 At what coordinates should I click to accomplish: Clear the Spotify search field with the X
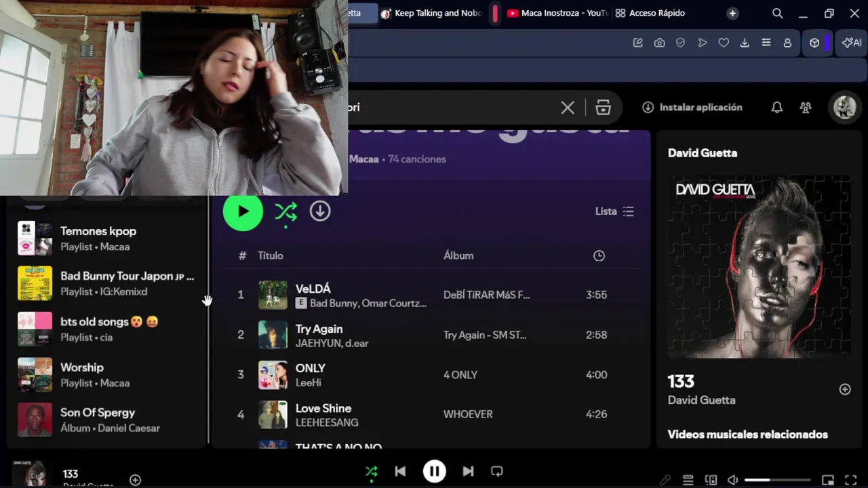568,107
